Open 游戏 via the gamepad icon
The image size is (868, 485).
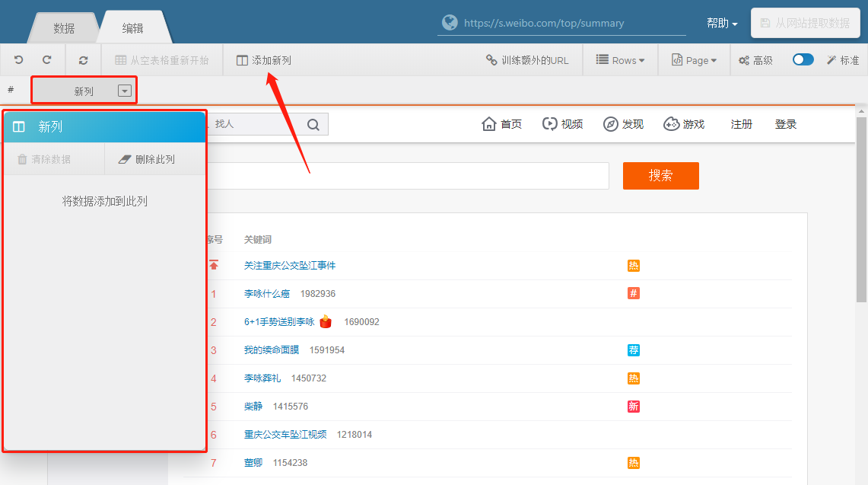pyautogui.click(x=671, y=124)
